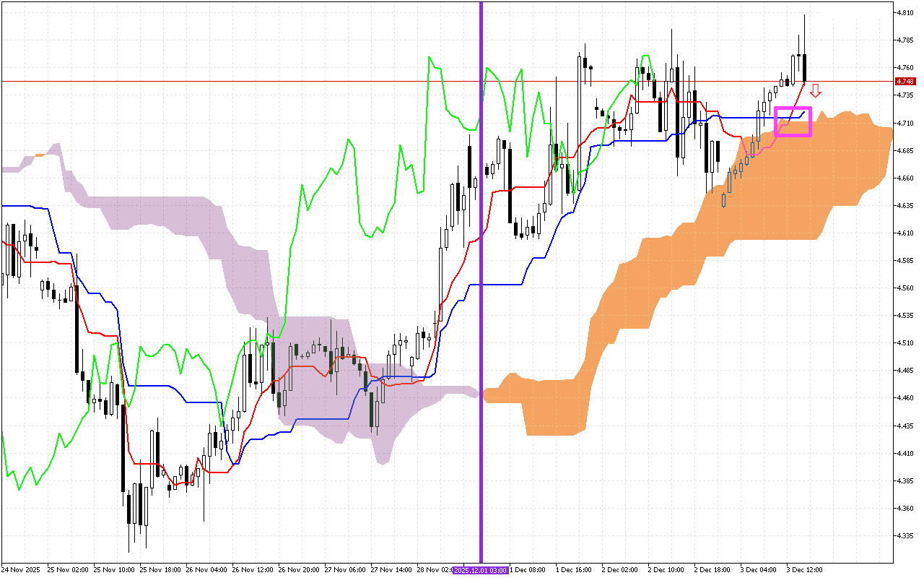Image resolution: width=924 pixels, height=578 pixels.
Task: Select the magenta rectangle annotation
Action: 793,108
